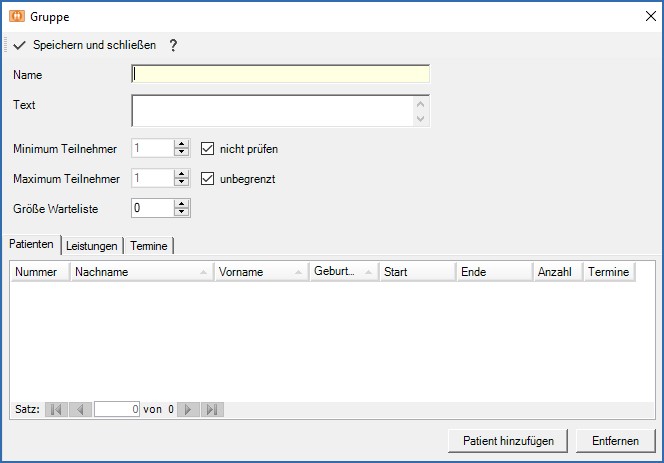
Task: Click the Entfernen button
Action: tap(616, 440)
